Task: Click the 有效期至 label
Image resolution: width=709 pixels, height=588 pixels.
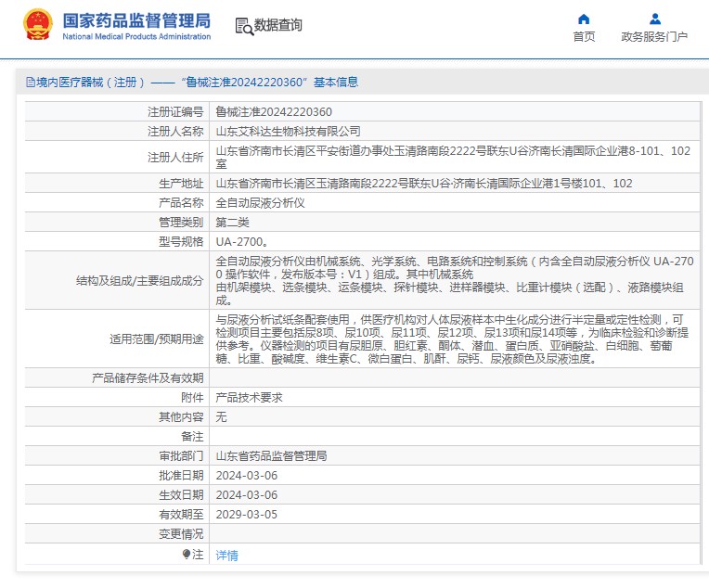Action: point(181,514)
